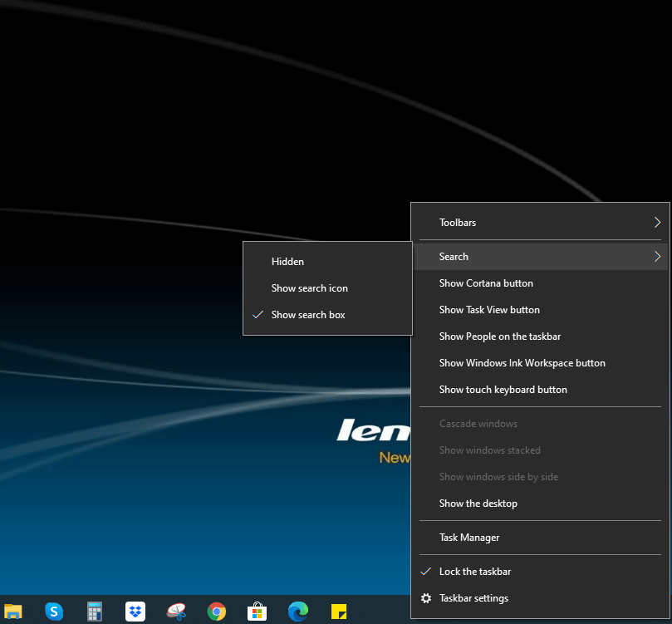This screenshot has width=672, height=624.
Task: Expand the Toolbars submenu arrow
Action: coord(657,222)
